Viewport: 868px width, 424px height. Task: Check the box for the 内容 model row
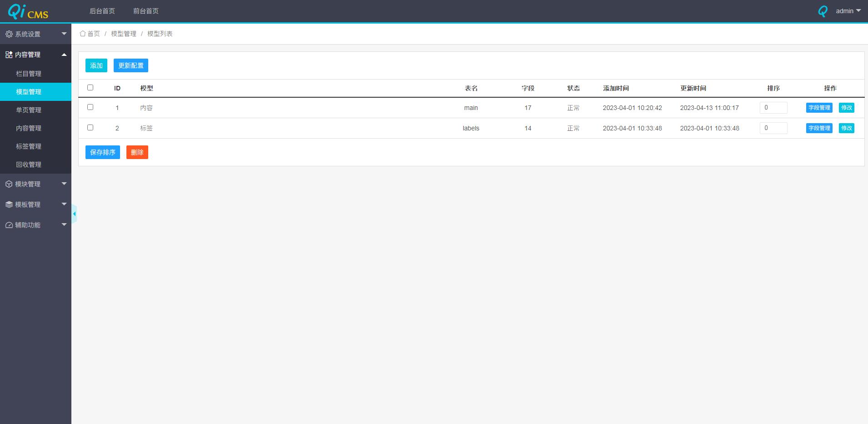(x=90, y=107)
